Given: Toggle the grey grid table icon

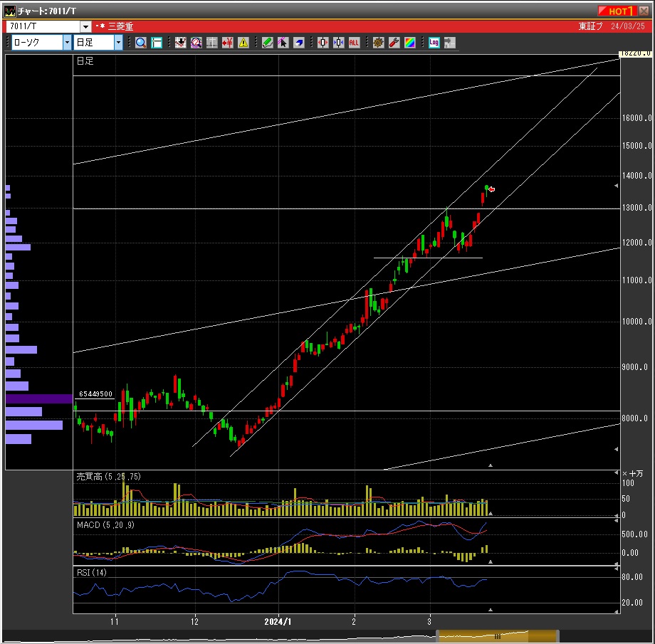Looking at the screenshot, I should tap(211, 43).
